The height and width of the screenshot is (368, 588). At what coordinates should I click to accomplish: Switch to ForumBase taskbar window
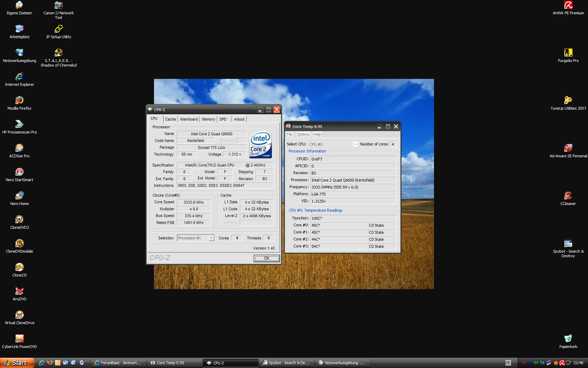[x=119, y=363]
